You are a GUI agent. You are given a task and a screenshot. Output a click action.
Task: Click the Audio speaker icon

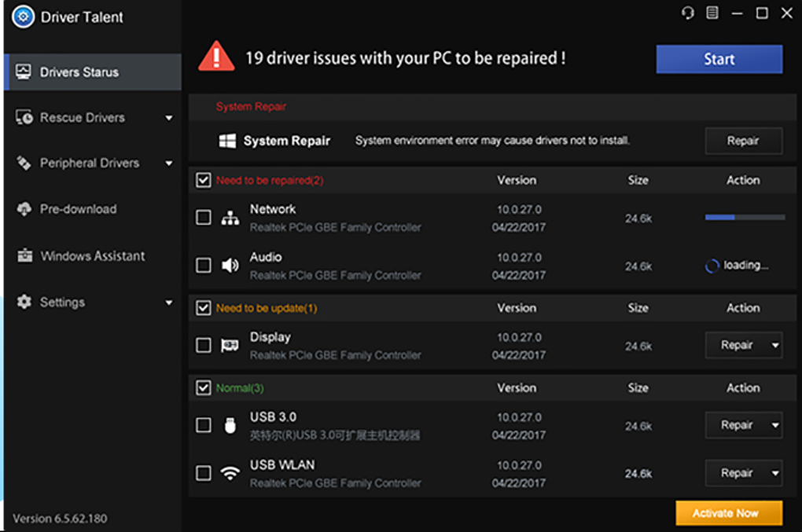pyautogui.click(x=230, y=266)
